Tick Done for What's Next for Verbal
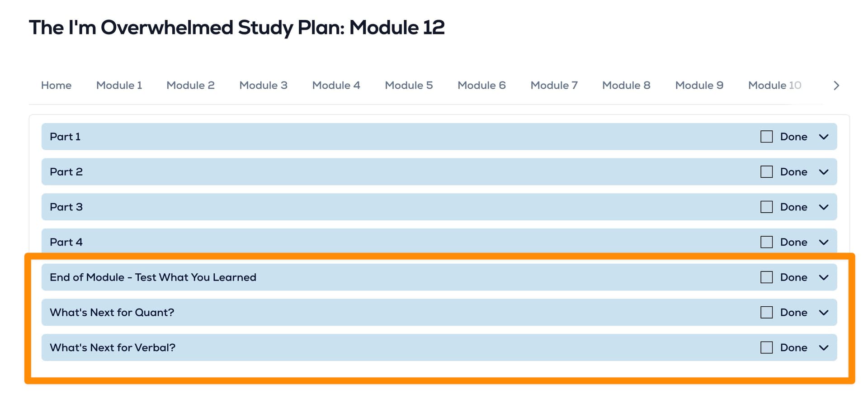The width and height of the screenshot is (868, 409). (766, 347)
